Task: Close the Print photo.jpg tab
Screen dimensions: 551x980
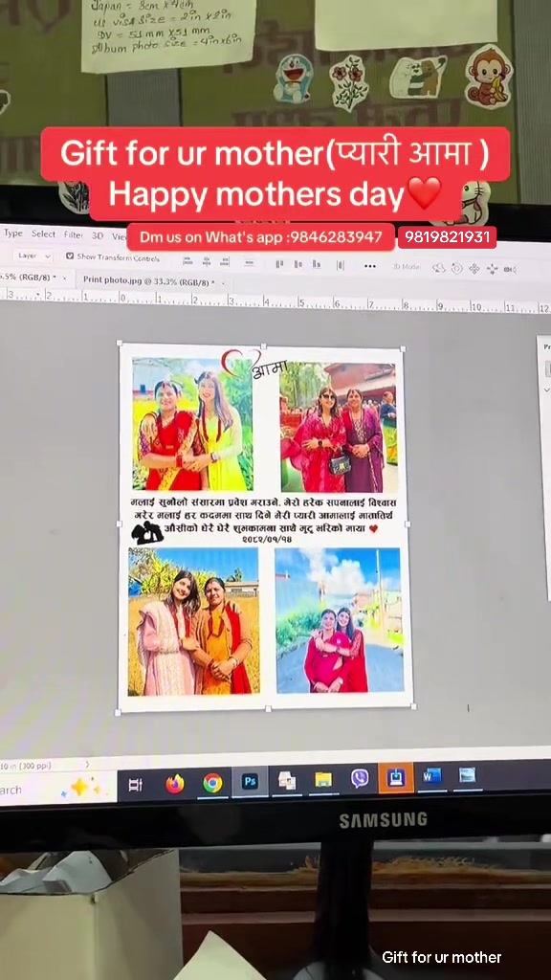Action: point(224,283)
